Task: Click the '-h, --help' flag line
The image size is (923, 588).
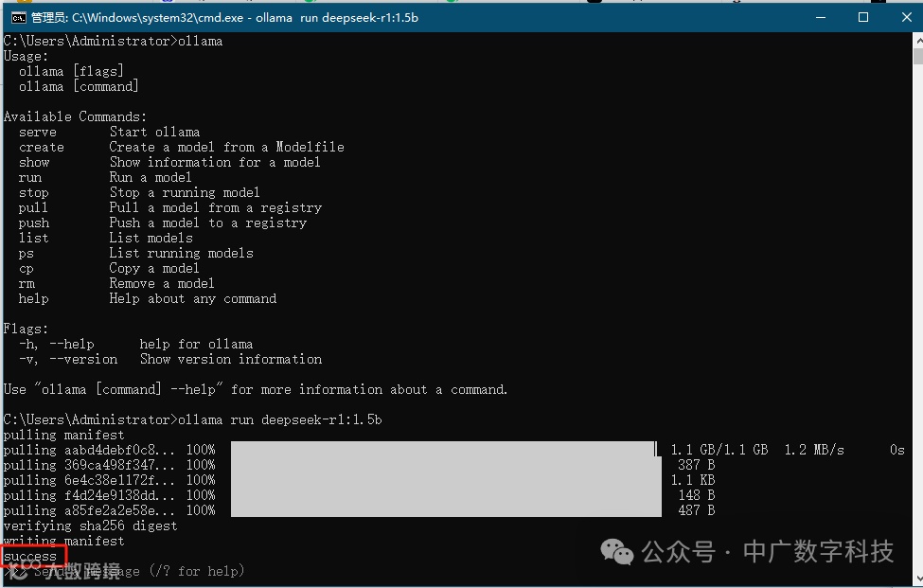Action: [x=136, y=345]
